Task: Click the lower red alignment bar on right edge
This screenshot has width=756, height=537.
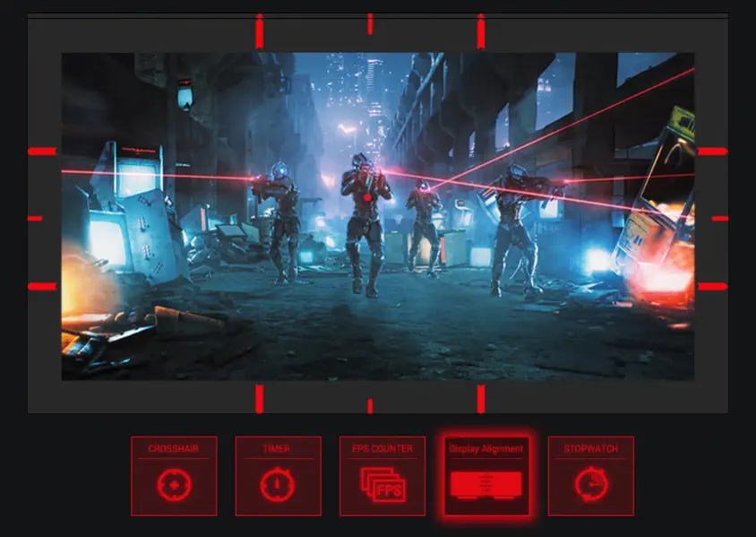Action: pyautogui.click(x=713, y=286)
